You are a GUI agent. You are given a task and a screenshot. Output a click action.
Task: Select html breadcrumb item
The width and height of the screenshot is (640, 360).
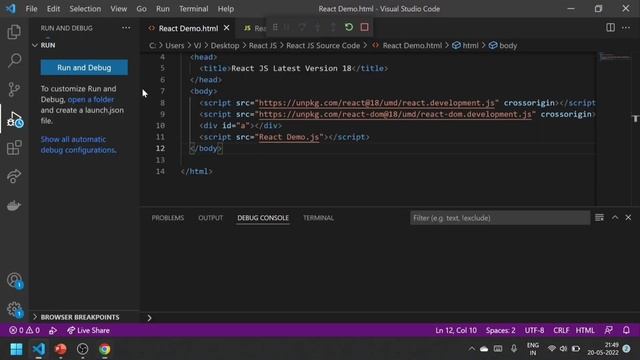[465, 45]
